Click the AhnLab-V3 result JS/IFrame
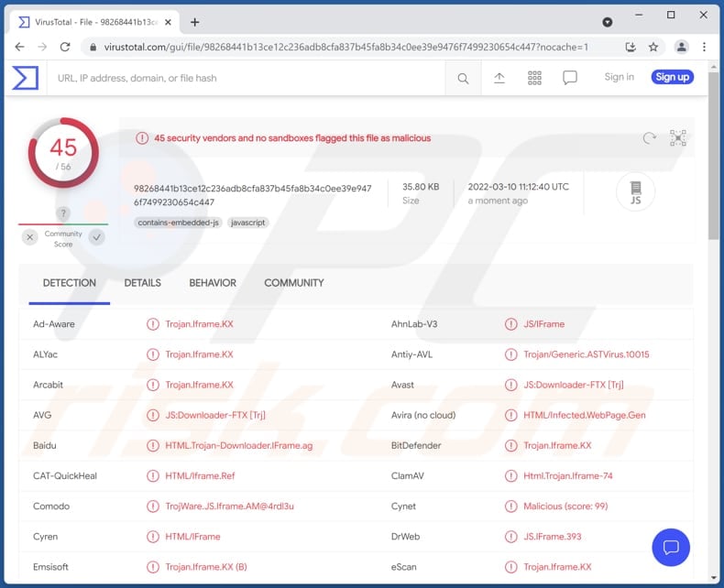Screen dimensions: 724x588 [x=543, y=324]
